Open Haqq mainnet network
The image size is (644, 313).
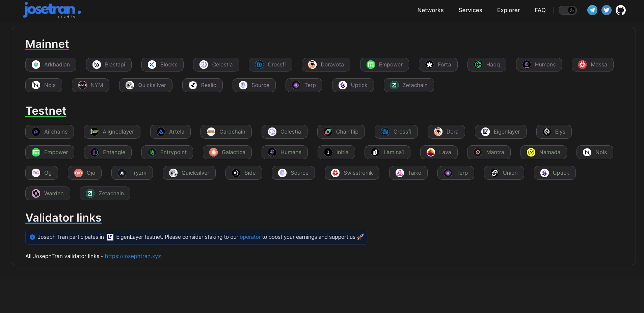(487, 64)
